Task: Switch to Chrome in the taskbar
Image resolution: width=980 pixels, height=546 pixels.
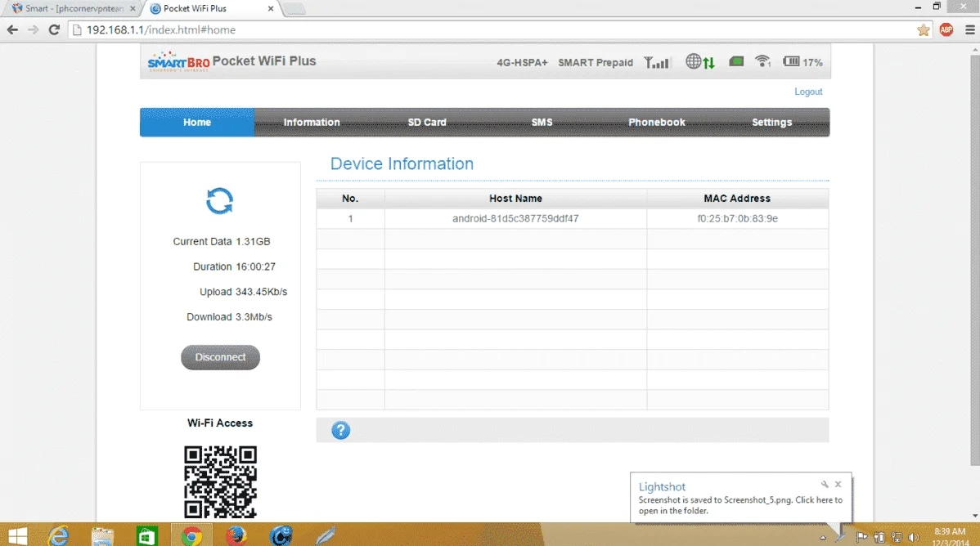Action: 191,536
